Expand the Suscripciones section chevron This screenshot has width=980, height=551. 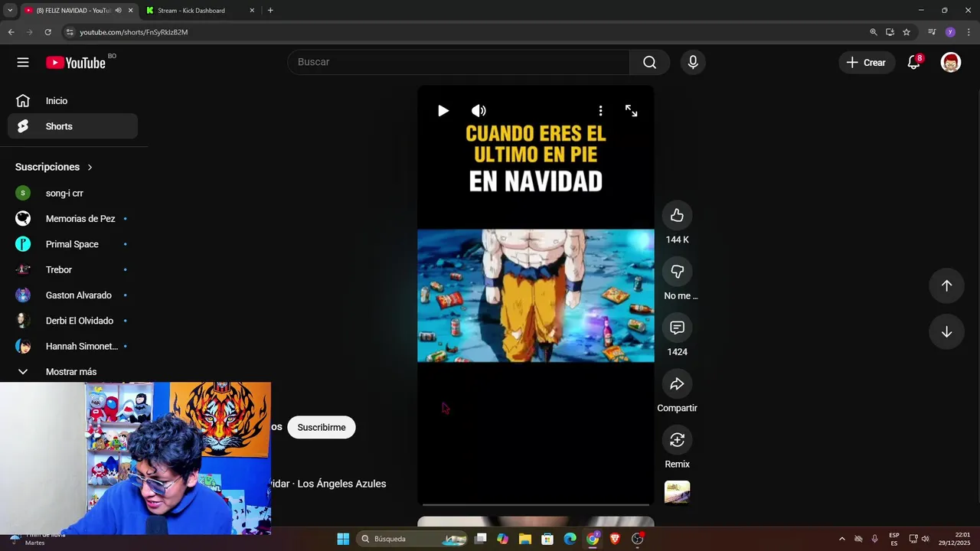click(90, 167)
